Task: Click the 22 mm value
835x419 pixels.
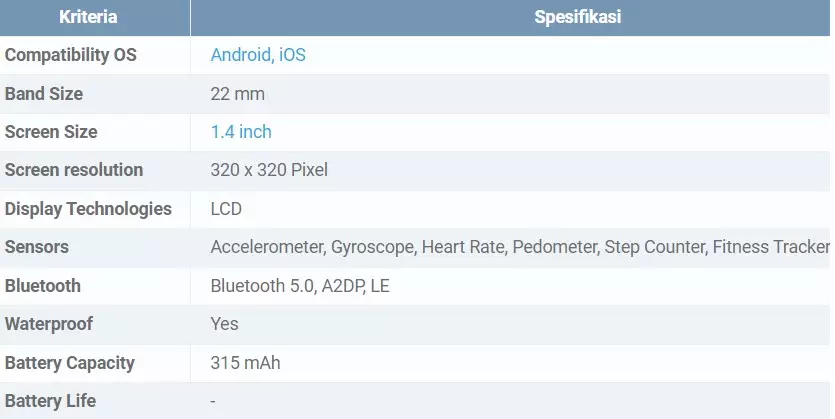Action: (237, 94)
